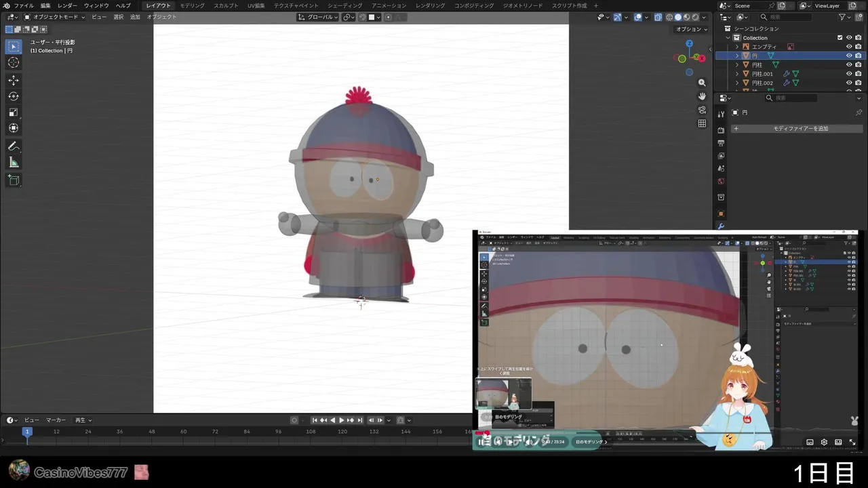Select the Annotate tool

[14, 146]
